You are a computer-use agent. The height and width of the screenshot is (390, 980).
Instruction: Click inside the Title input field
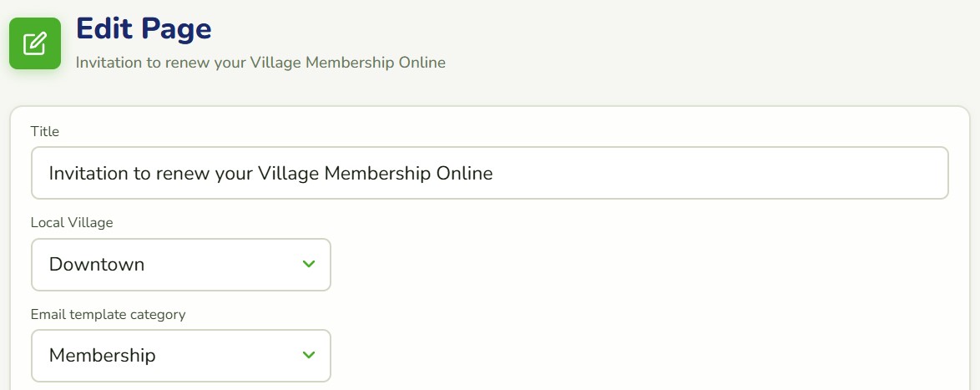(x=490, y=173)
